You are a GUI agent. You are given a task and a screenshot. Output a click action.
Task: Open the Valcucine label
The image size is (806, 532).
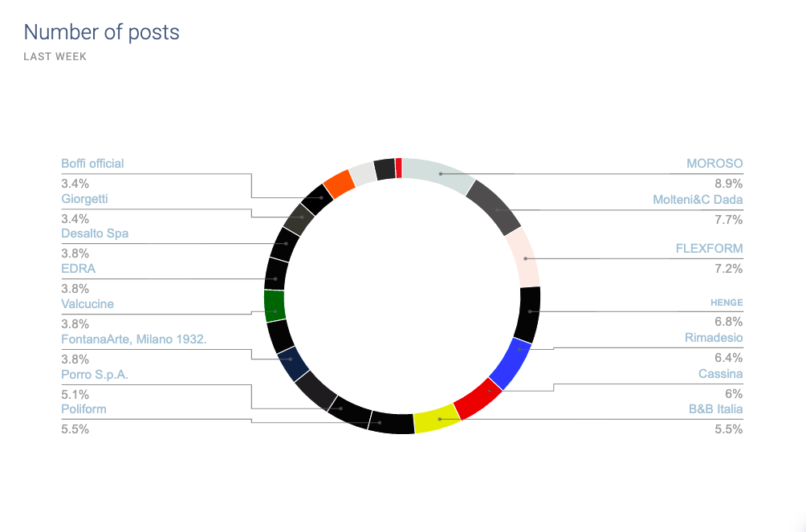(88, 304)
